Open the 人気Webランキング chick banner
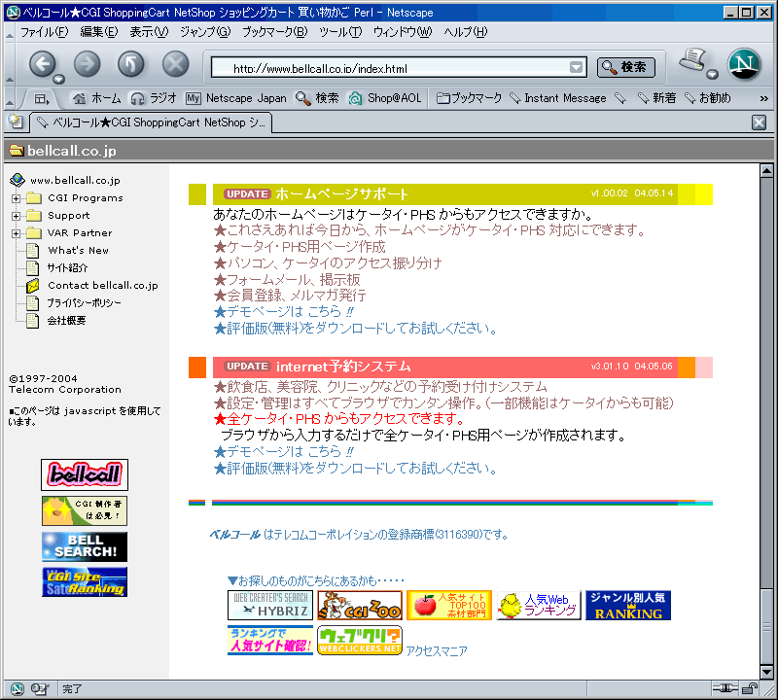The height and width of the screenshot is (700, 778). point(539,605)
